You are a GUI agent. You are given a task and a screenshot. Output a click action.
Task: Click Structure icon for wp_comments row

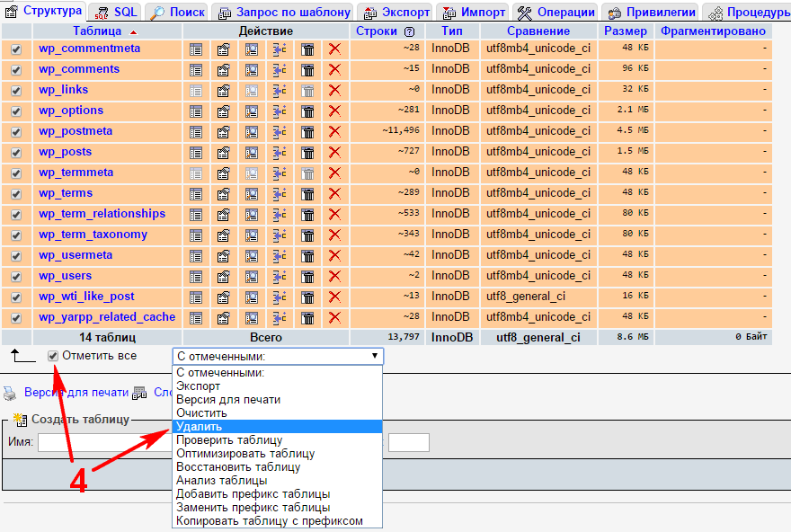pos(224,70)
